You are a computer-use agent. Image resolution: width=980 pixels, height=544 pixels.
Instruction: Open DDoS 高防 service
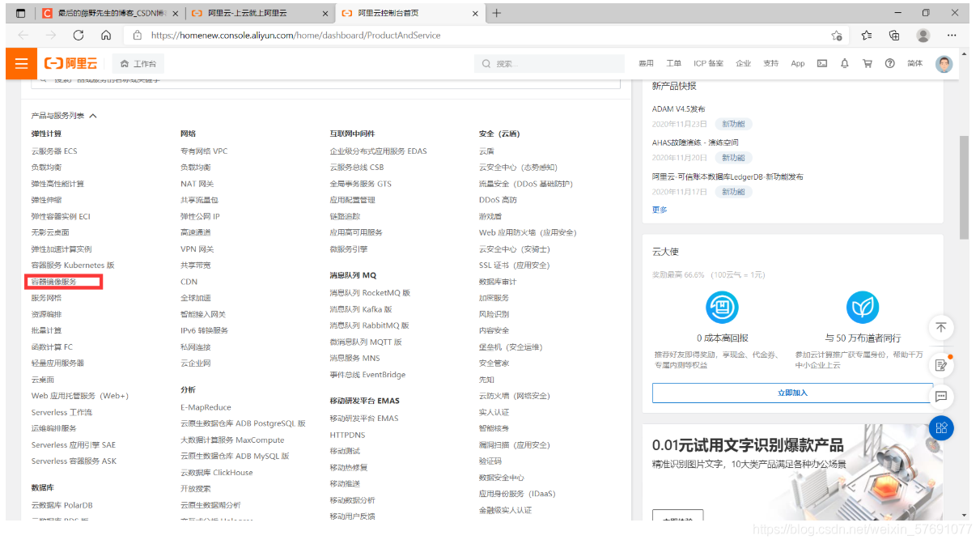498,200
